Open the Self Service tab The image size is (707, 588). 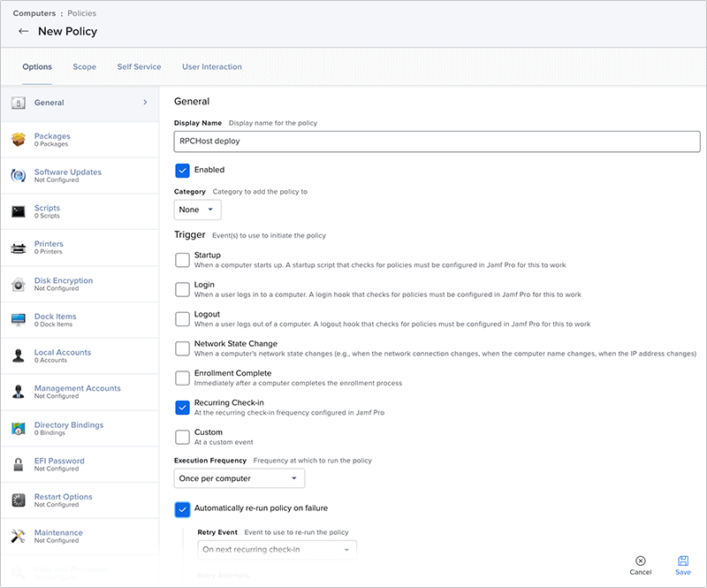coord(139,67)
